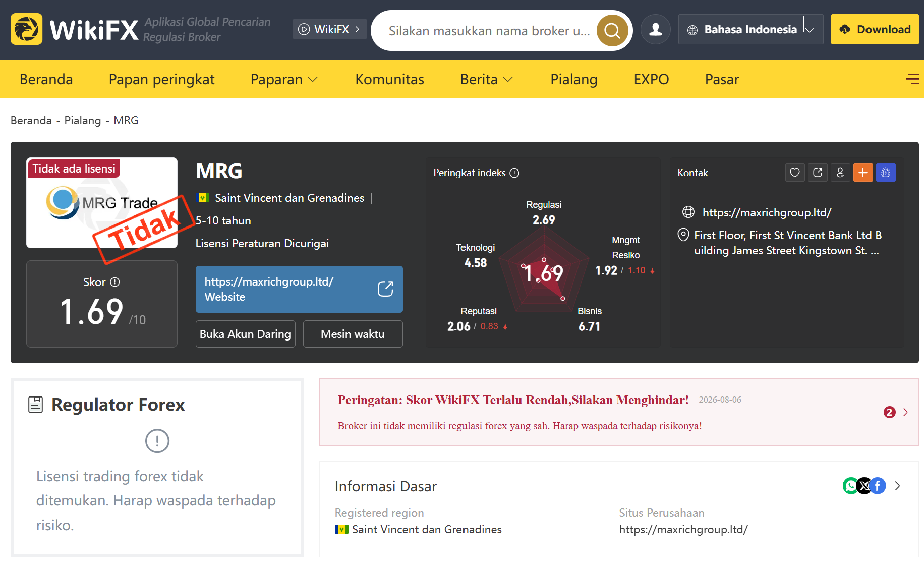Click the 'Peringatan: Skor WikiFX Terlalu Rendah' heading
The image size is (924, 567).
coord(513,400)
